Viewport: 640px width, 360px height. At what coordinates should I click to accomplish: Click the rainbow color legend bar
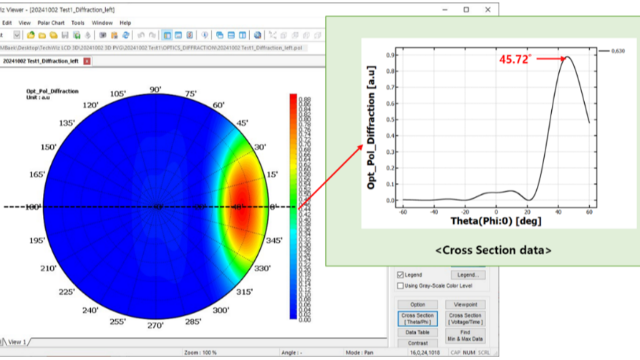click(x=293, y=206)
